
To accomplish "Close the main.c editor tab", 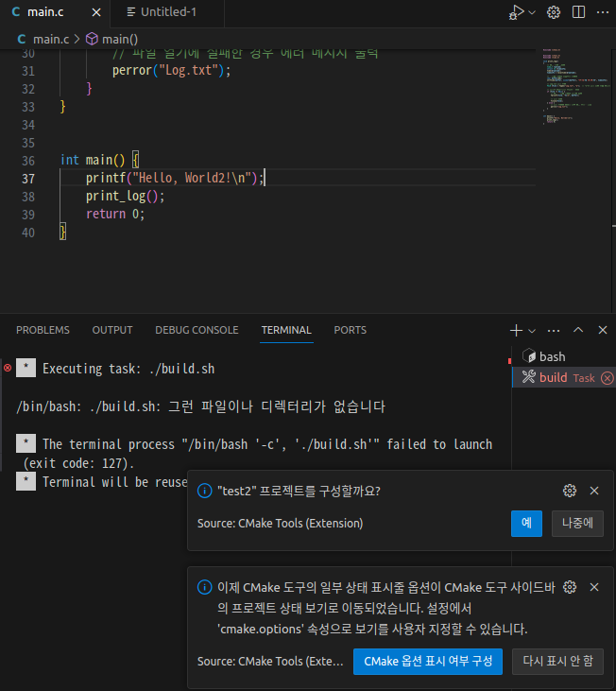I will coord(96,12).
